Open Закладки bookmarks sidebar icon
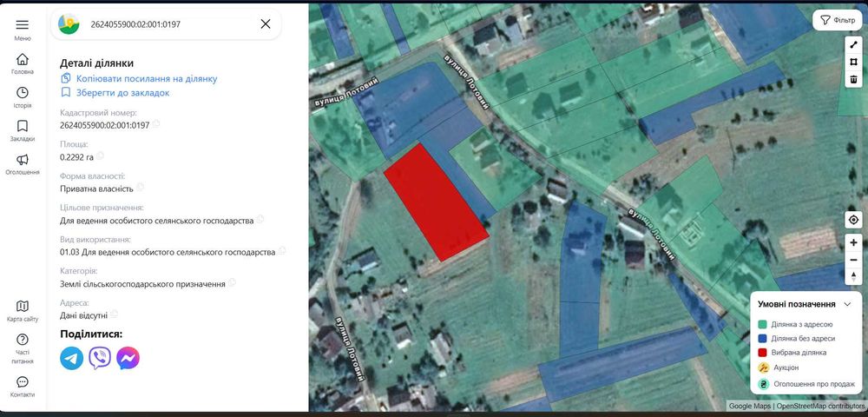Viewport: 868px width, 417px height. (23, 126)
